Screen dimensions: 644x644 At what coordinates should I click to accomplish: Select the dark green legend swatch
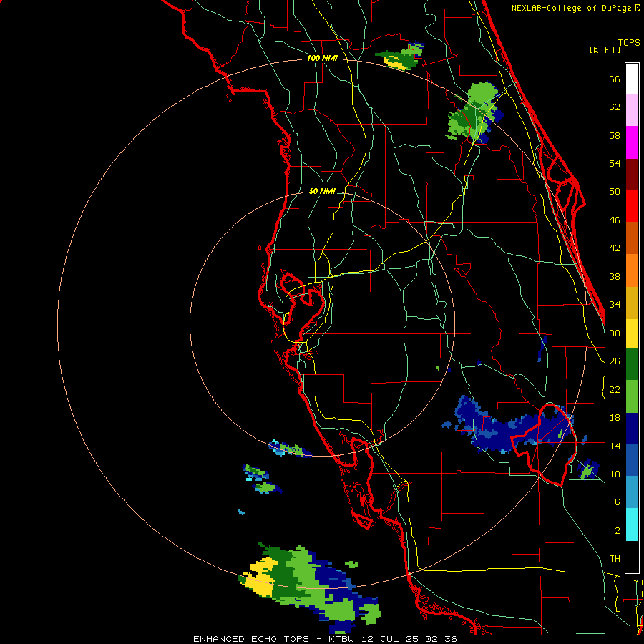(632, 364)
